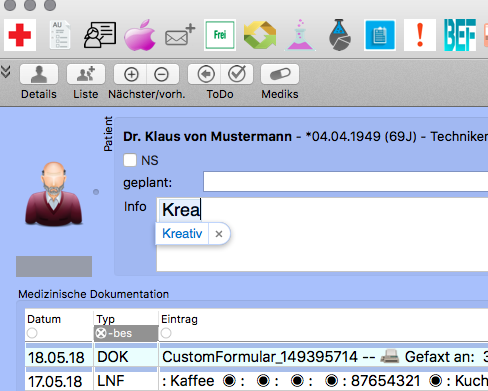This screenshot has width=488, height=391.
Task: Open the flask with pie chart icon
Action: click(x=340, y=35)
